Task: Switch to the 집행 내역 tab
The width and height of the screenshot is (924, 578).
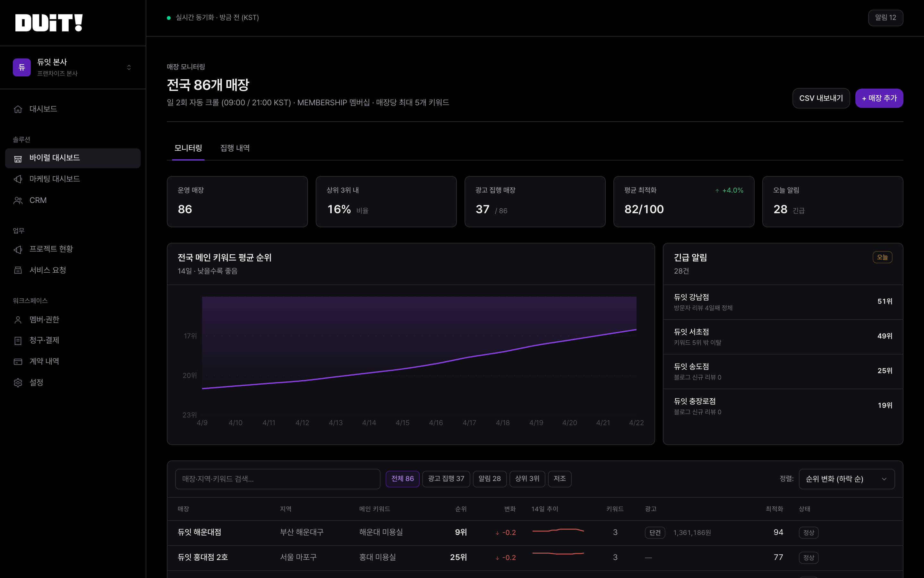Action: pyautogui.click(x=235, y=148)
